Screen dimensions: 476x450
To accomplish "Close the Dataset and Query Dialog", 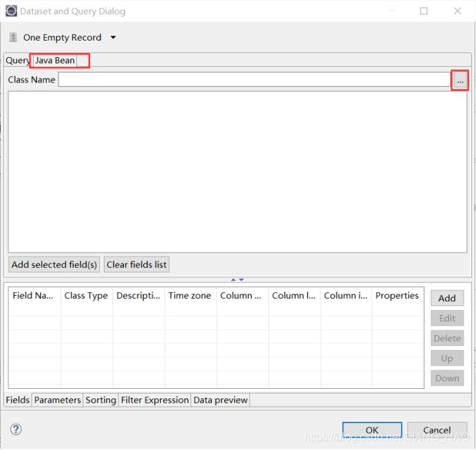I will coord(457,11).
